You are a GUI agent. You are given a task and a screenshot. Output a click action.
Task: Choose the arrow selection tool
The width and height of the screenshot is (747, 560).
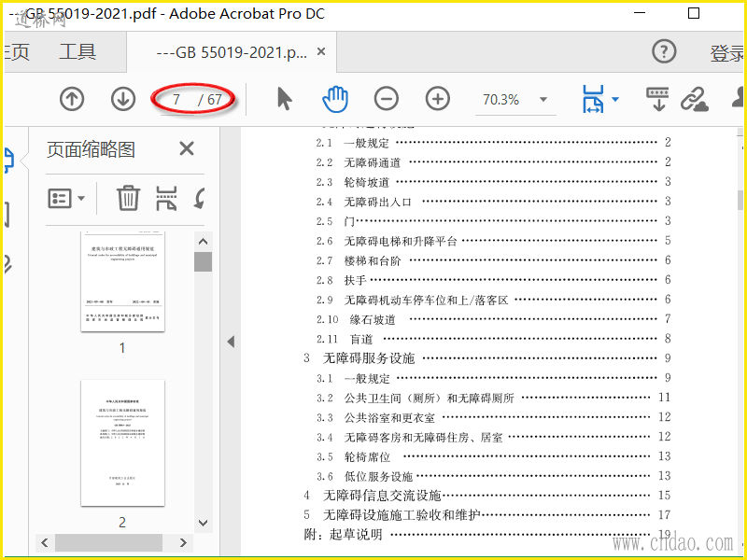285,99
